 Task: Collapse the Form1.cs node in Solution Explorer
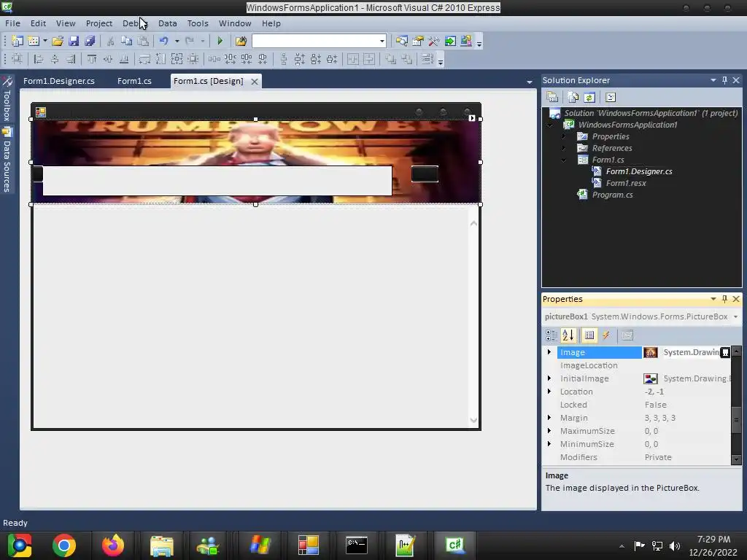[564, 160]
